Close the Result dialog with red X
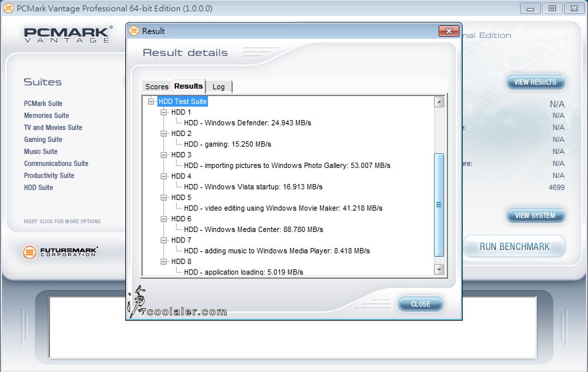Image resolution: width=588 pixels, height=372 pixels. (x=449, y=31)
